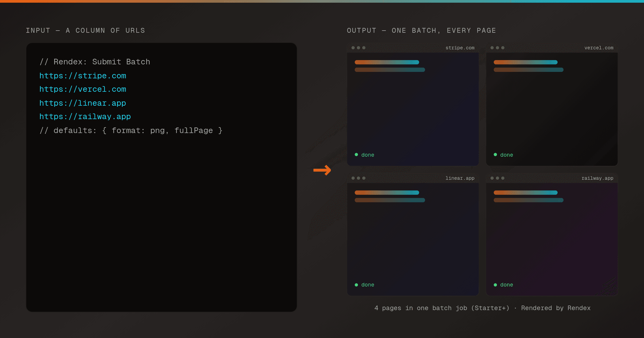This screenshot has width=644, height=338.
Task: Click the 'linear.app' title in the preview card header
Action: [460, 178]
